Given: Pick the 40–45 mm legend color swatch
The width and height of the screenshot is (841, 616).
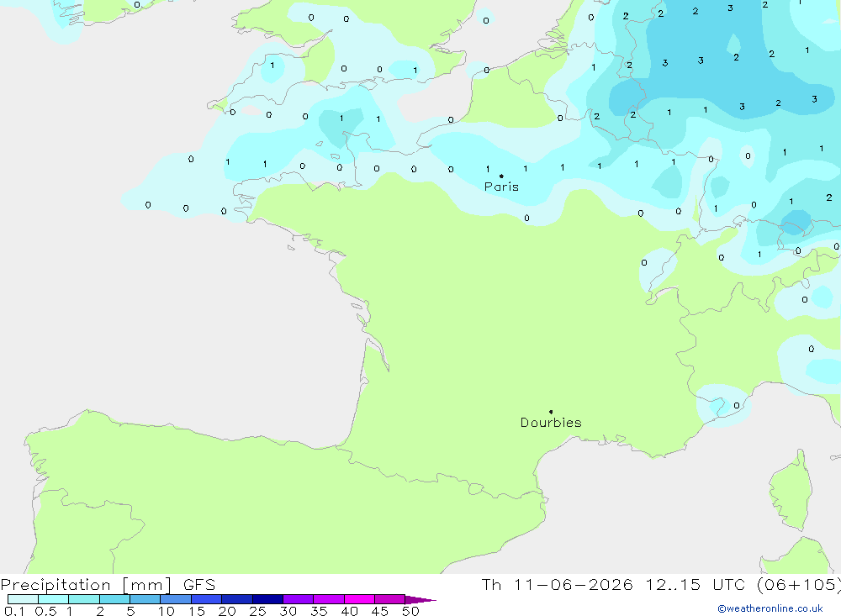Looking at the screenshot, I should pos(359,599).
